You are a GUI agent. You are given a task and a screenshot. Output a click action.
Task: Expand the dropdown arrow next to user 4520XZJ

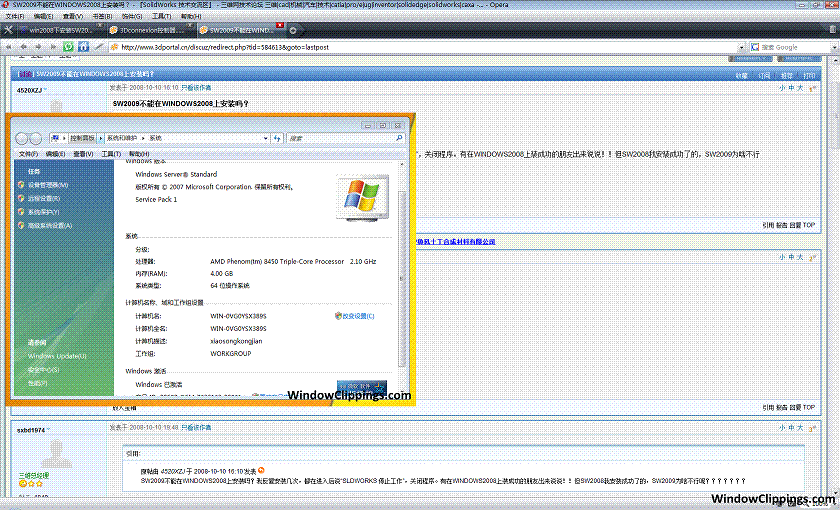click(45, 90)
